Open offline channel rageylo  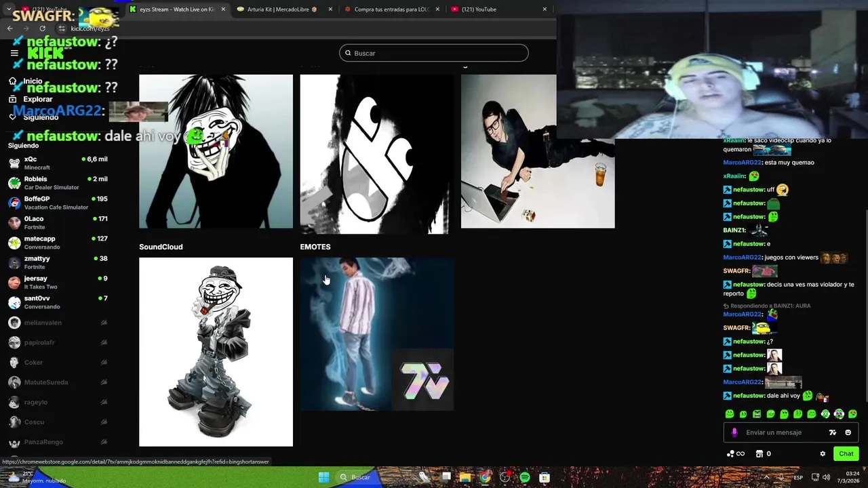[x=58, y=402]
